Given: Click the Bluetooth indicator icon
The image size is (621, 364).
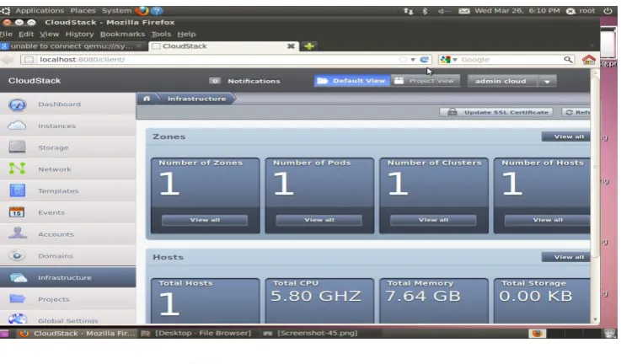Looking at the screenshot, I should (x=425, y=11).
